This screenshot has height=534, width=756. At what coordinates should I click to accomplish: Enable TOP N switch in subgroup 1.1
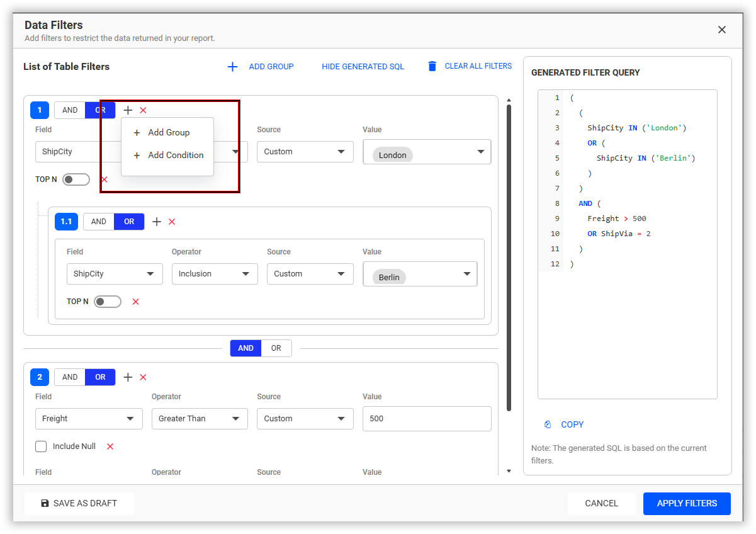pyautogui.click(x=107, y=302)
